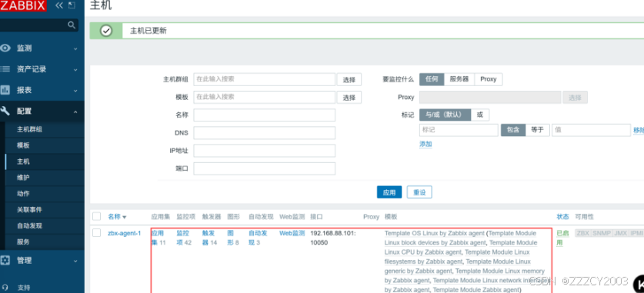
Task: Click the headset icon beside 支持
Action: [x=5, y=288]
